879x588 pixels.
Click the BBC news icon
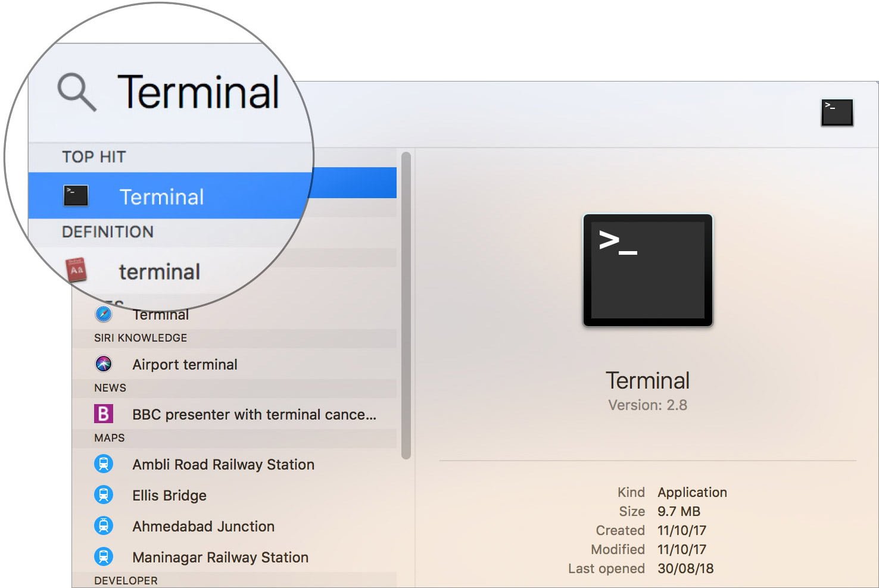[104, 414]
